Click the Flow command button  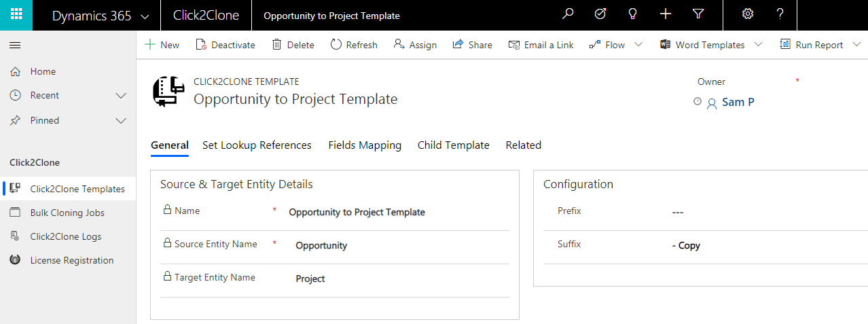[607, 45]
